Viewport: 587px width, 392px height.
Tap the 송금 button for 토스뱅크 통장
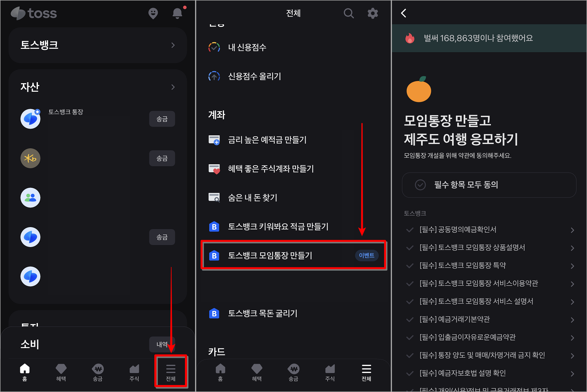tap(162, 119)
